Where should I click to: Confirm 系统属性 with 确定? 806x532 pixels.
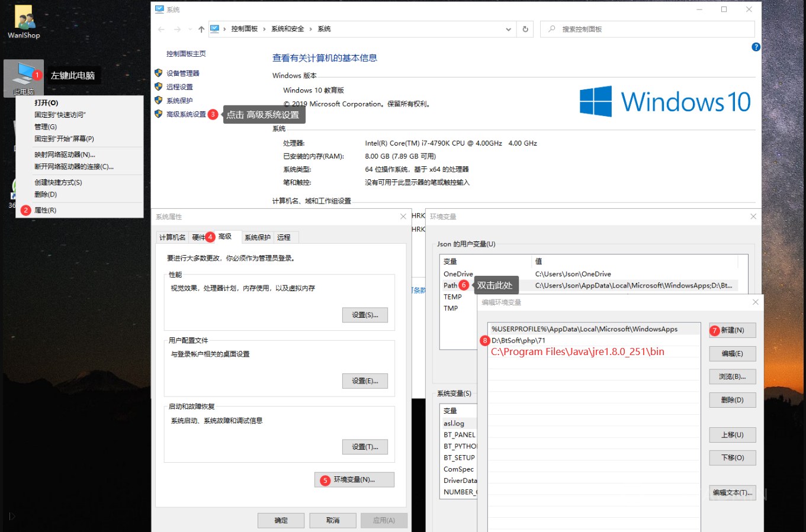pos(281,520)
